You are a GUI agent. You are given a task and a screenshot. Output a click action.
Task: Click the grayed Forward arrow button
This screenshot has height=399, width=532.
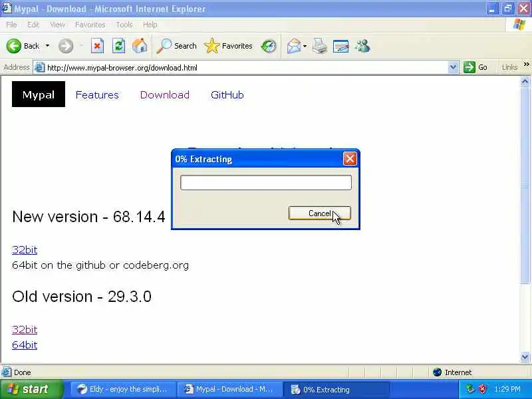(x=66, y=46)
